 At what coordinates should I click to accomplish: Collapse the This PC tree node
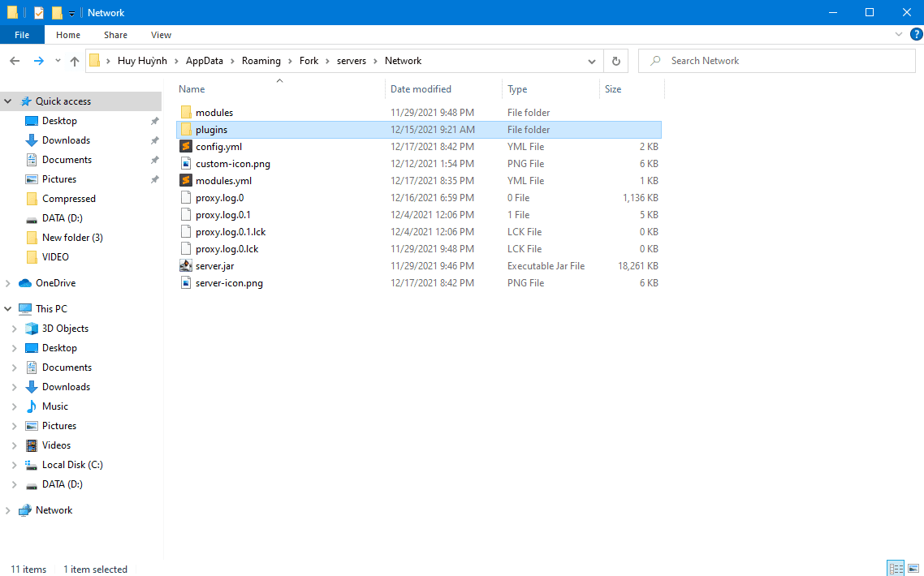[x=8, y=309]
